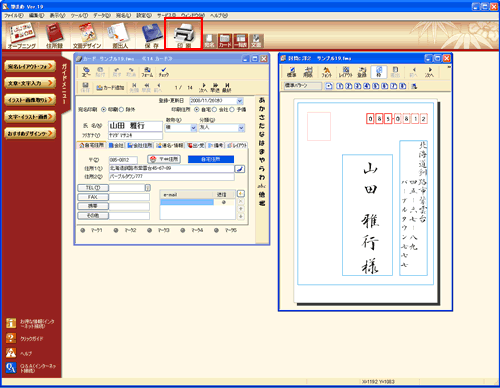The width and height of the screenshot is (500, 388).
Task: Open 標準パターン pattern dropdown
Action: [302, 86]
